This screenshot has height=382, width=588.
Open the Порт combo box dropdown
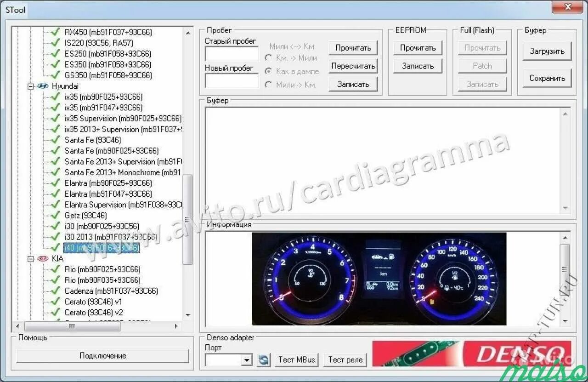tap(247, 360)
